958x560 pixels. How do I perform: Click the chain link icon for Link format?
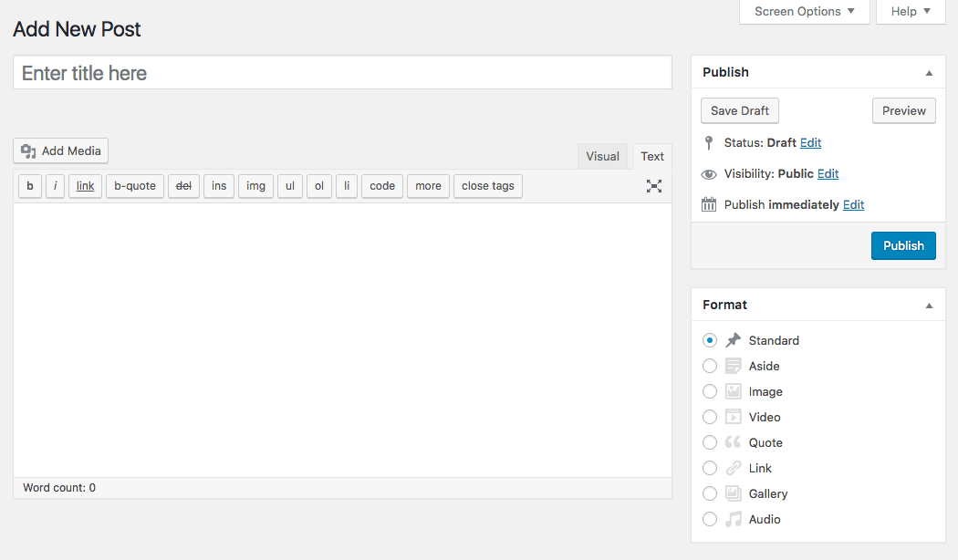[x=733, y=468]
